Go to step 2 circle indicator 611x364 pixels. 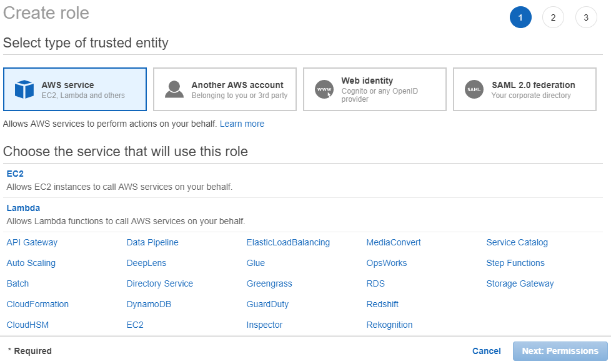point(553,17)
